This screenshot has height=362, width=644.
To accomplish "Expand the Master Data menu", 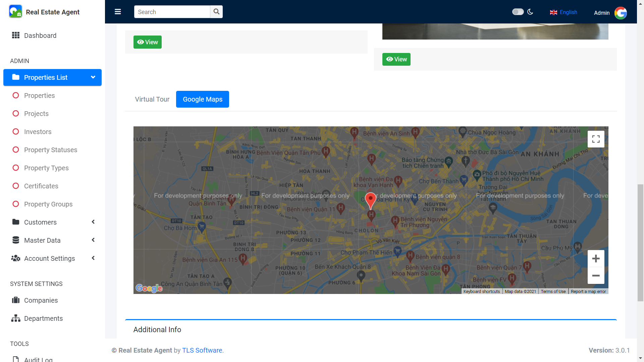I will click(42, 240).
